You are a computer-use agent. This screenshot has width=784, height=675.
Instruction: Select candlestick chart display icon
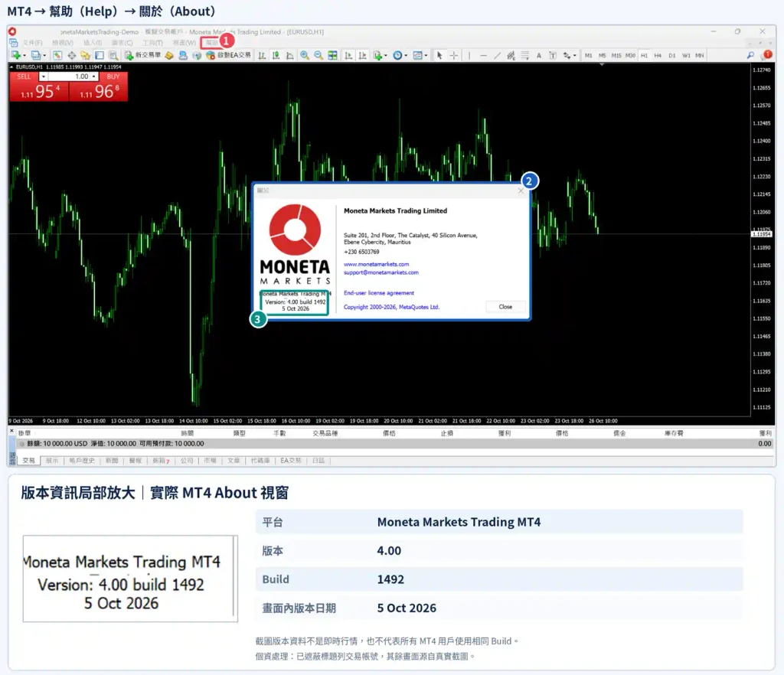[276, 55]
